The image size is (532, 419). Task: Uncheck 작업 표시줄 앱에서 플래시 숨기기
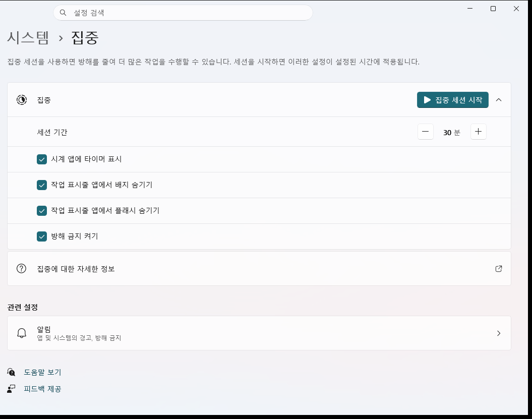(42, 211)
